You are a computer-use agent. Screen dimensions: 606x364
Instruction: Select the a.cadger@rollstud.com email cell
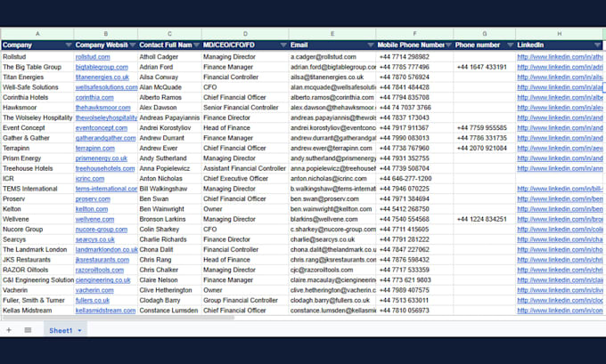[332, 57]
